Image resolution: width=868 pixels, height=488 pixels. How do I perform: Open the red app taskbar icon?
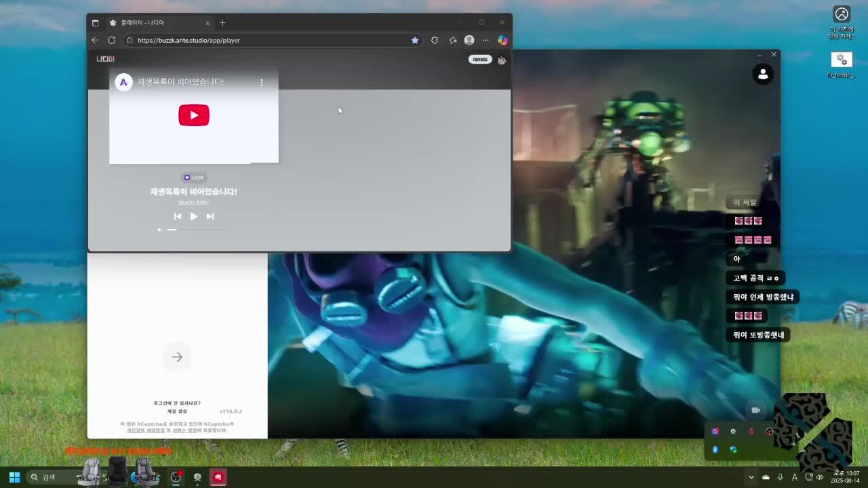218,477
